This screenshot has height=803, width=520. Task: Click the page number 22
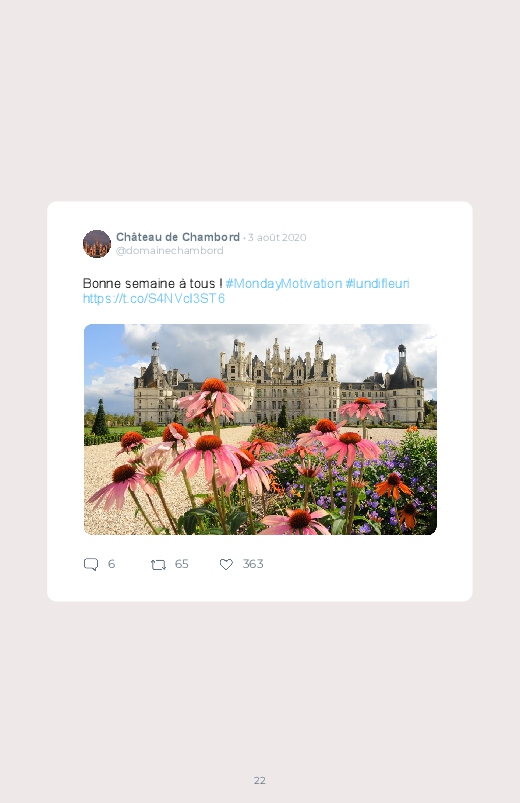[x=260, y=780]
